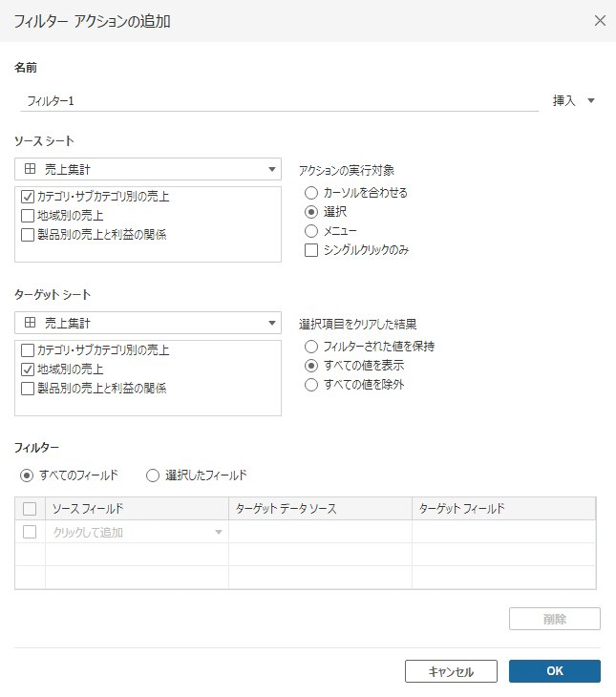Click the ターゲット フィールド column header

coord(503,509)
